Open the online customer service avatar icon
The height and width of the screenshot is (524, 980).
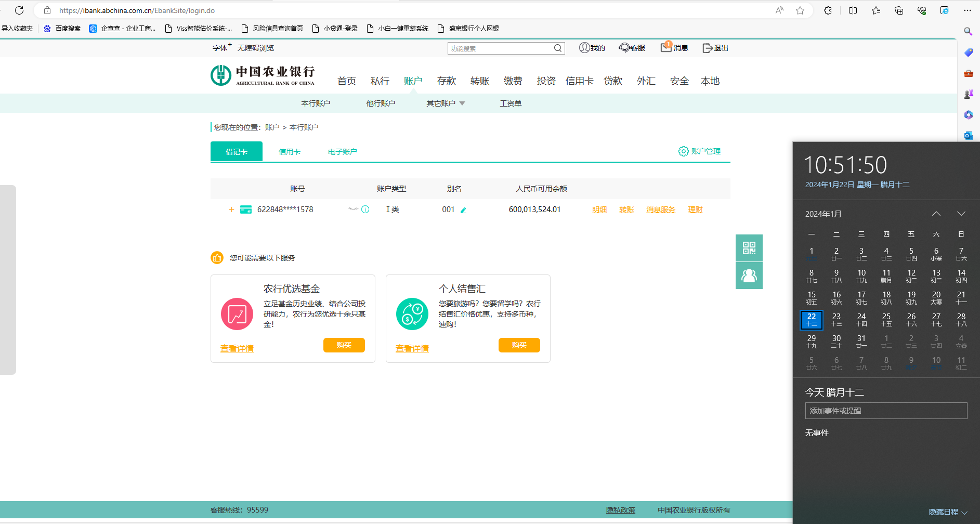pyautogui.click(x=749, y=276)
